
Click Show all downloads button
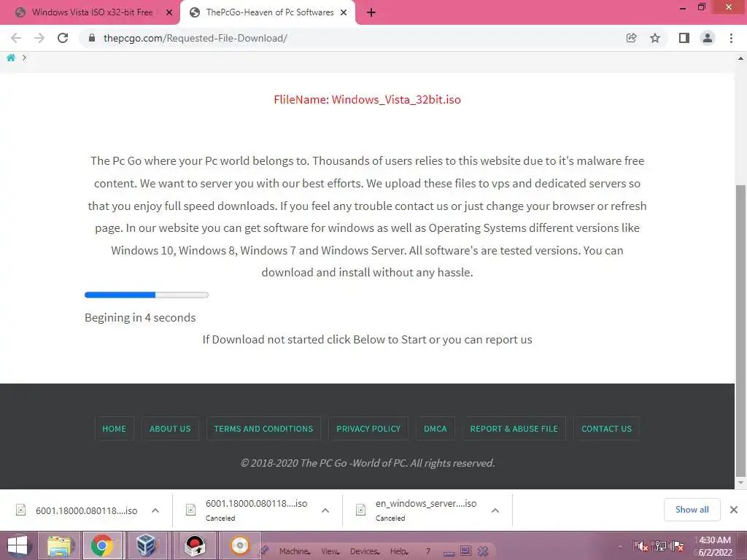(692, 510)
